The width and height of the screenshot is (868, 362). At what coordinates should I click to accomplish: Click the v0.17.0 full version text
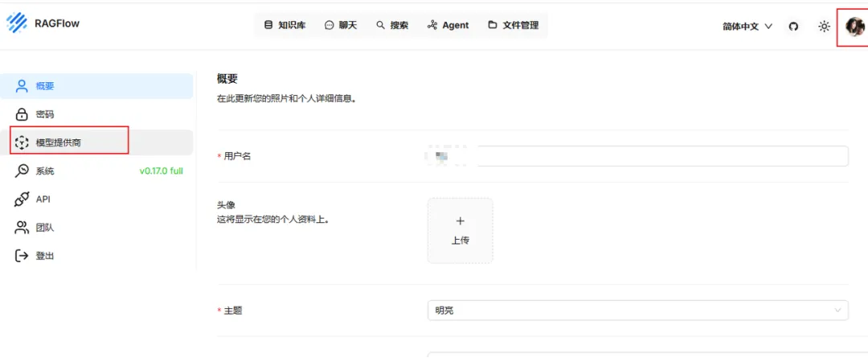tap(161, 171)
